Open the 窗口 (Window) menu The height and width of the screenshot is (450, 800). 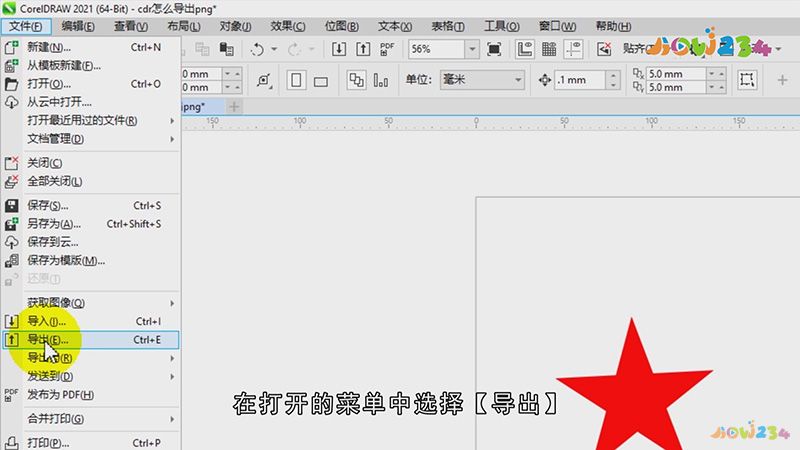click(x=557, y=26)
